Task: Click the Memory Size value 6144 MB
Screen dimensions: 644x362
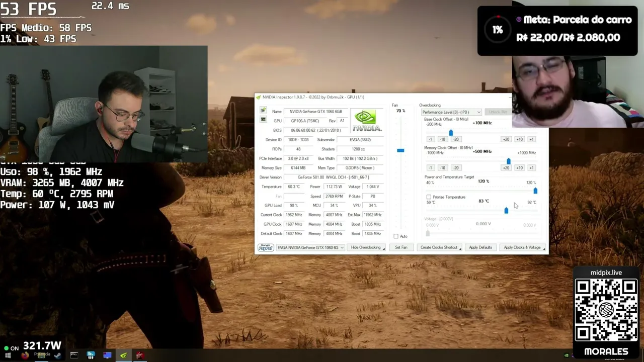Action: [298, 168]
